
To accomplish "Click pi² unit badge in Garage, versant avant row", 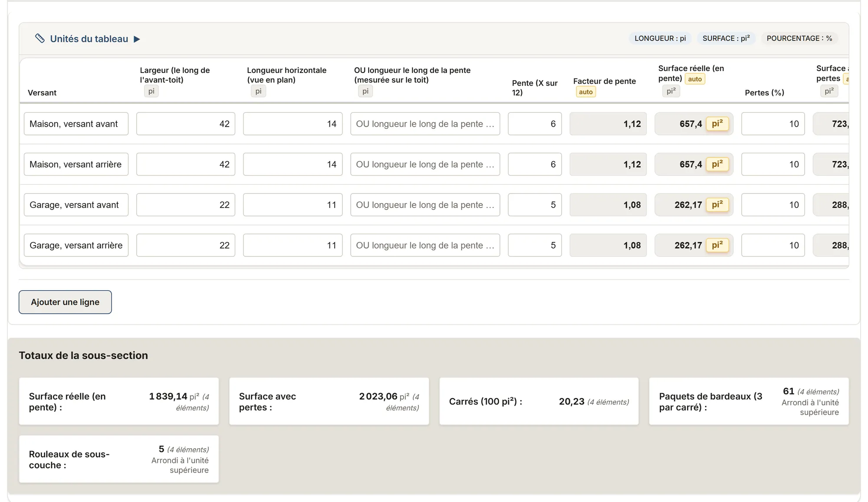I will (x=717, y=204).
